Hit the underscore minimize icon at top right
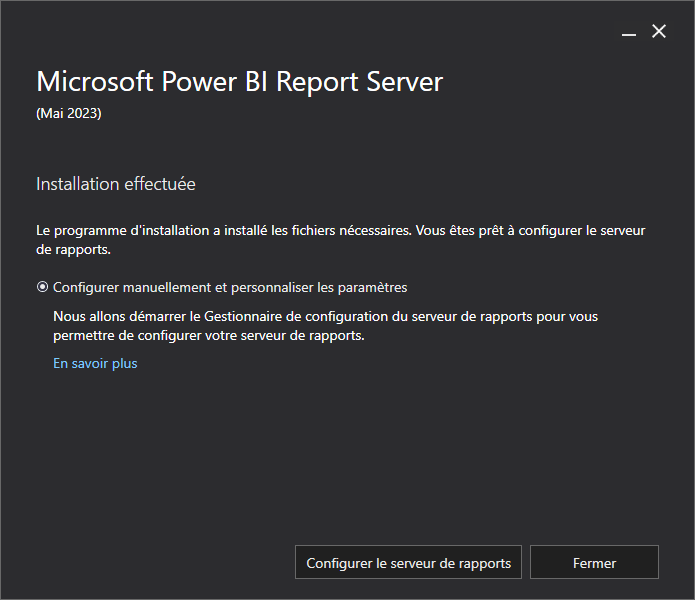This screenshot has width=695, height=600. [629, 32]
